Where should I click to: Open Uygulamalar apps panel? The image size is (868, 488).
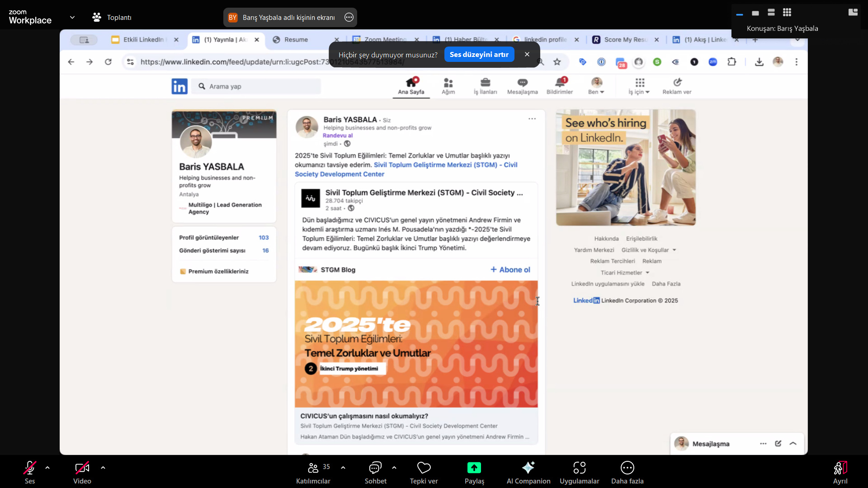coord(580,472)
